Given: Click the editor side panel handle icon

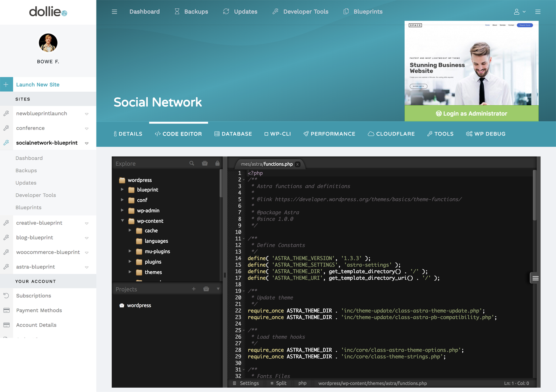Looking at the screenshot, I should (535, 278).
